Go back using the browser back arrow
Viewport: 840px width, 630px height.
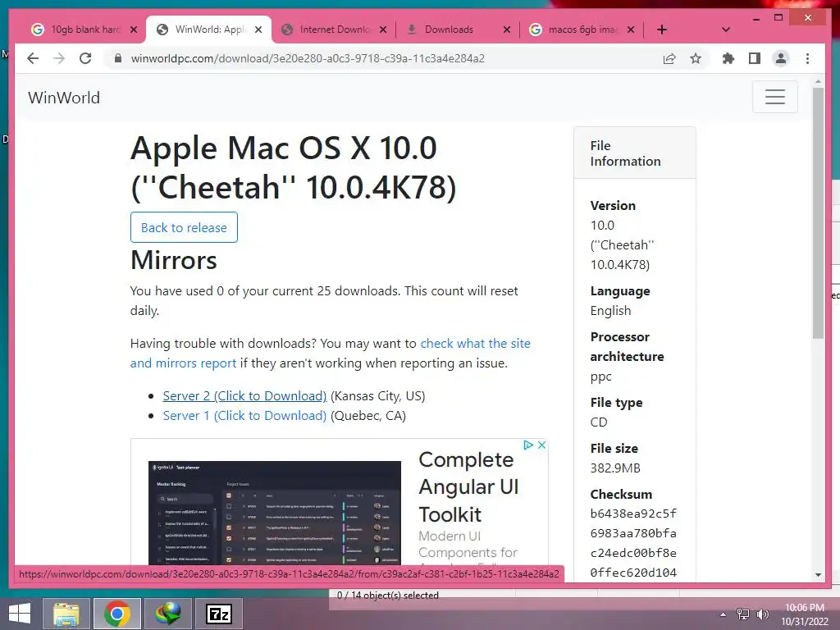[x=33, y=58]
